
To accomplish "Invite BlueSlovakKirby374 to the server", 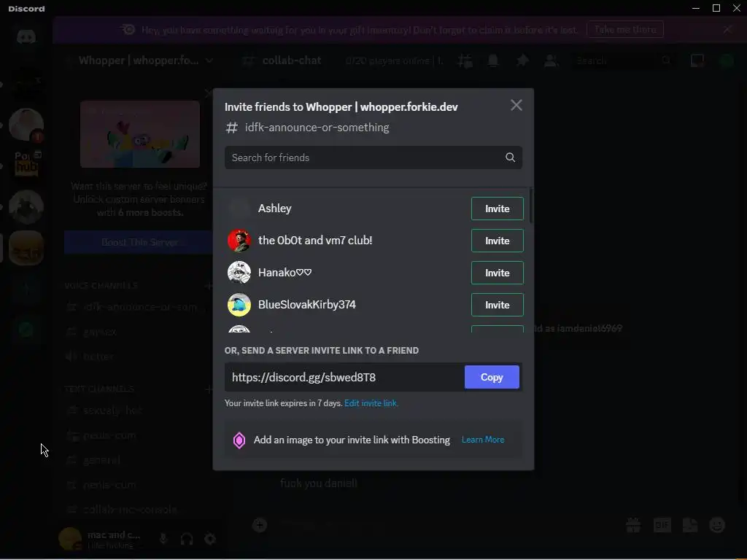I will click(x=497, y=305).
